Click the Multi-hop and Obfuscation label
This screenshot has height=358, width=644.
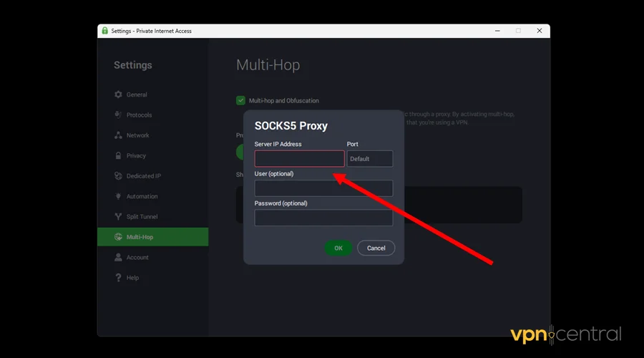[284, 100]
